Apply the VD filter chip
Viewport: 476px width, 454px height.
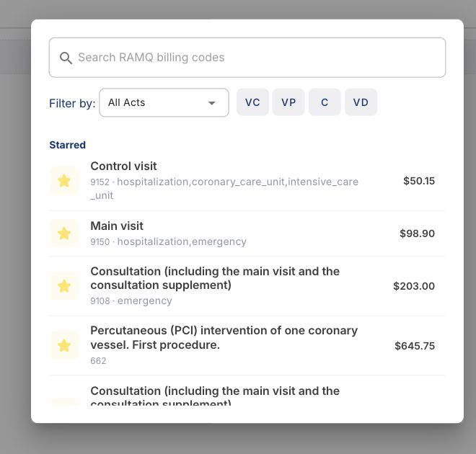[x=361, y=102]
